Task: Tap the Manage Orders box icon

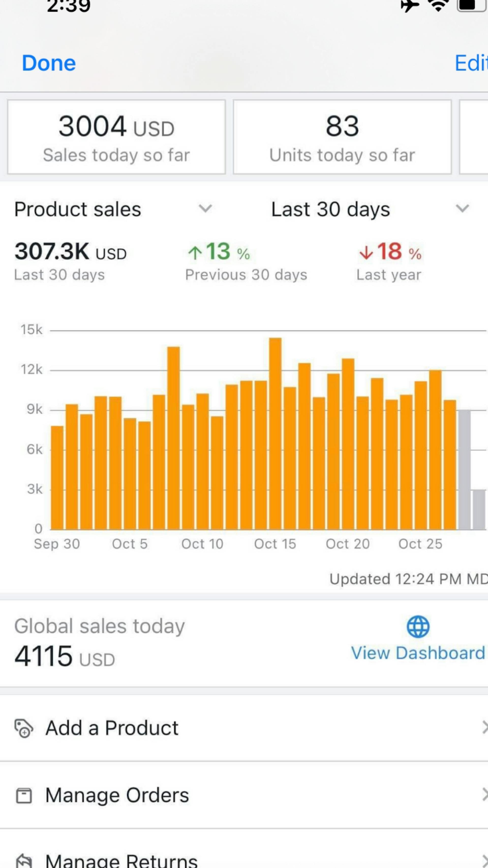Action: click(24, 796)
